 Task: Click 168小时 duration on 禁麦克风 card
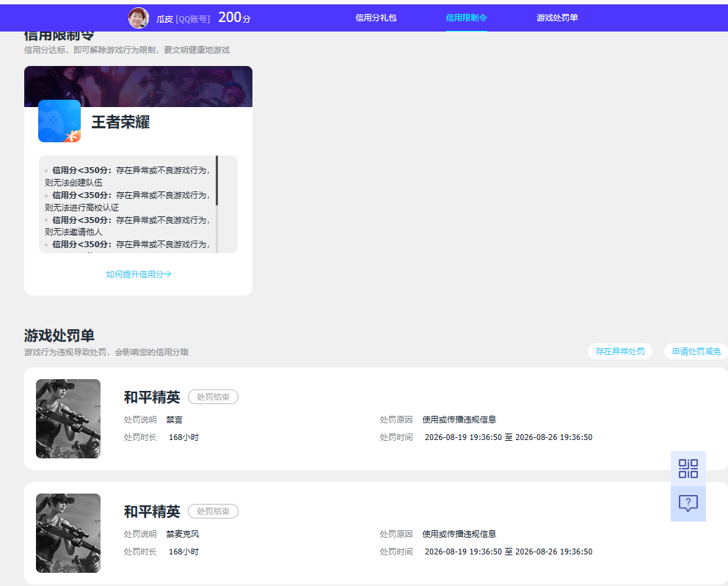point(183,552)
